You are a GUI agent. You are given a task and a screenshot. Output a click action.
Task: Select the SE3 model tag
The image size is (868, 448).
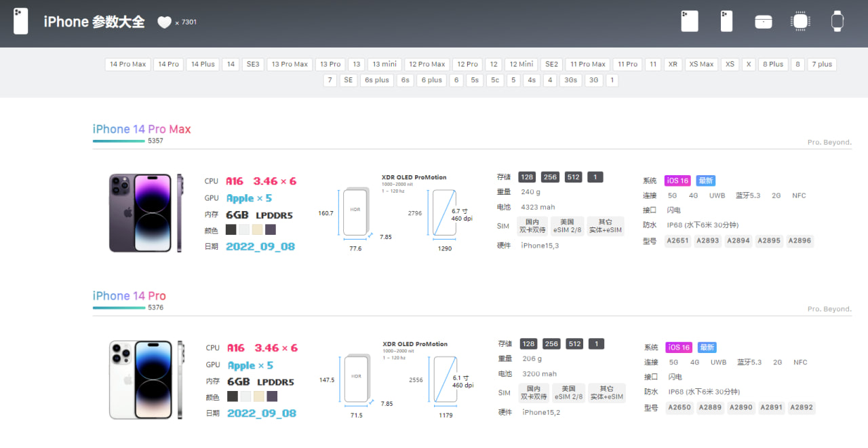pos(253,64)
